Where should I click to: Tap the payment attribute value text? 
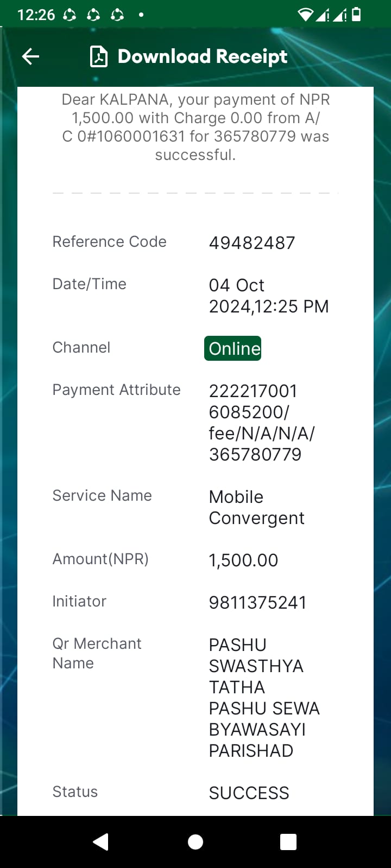[262, 423]
